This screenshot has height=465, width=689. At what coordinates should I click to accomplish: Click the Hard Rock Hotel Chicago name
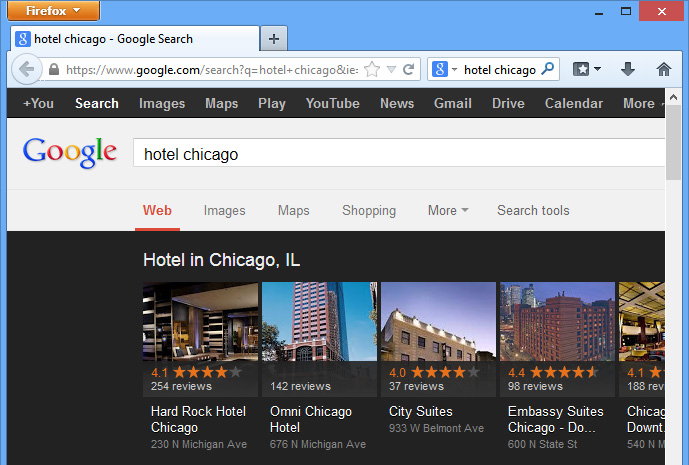coord(198,419)
